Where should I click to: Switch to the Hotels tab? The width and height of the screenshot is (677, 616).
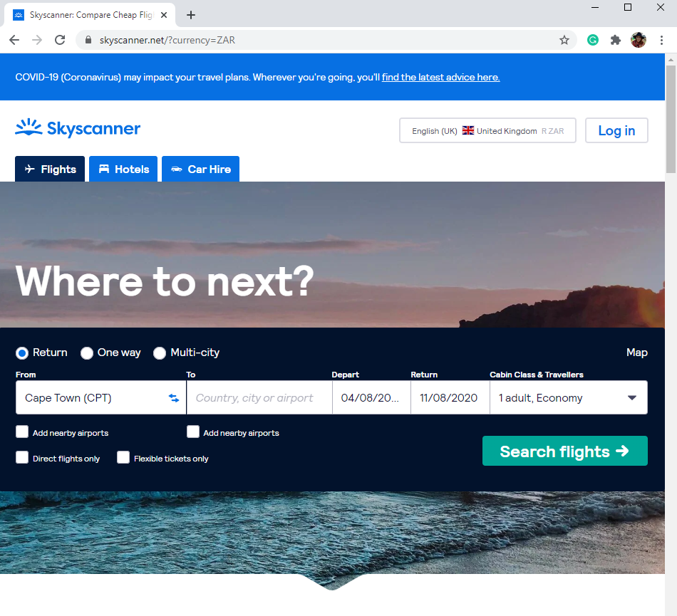(123, 169)
